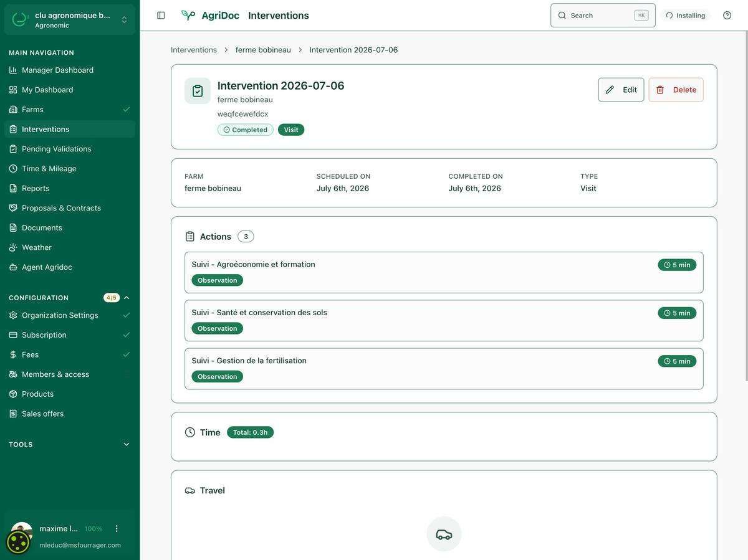
Task: Click the ferme bobineau breadcrumb link
Action: pyautogui.click(x=263, y=50)
